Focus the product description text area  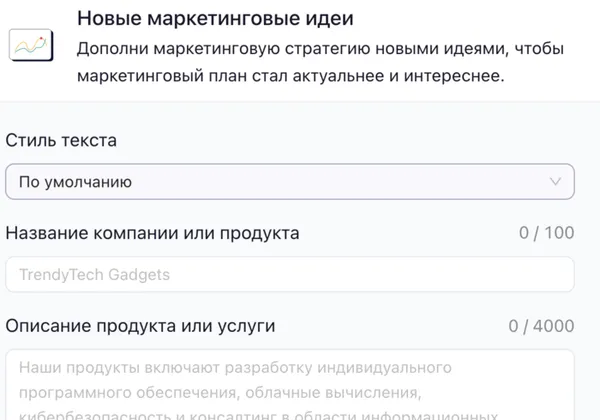[x=290, y=385]
